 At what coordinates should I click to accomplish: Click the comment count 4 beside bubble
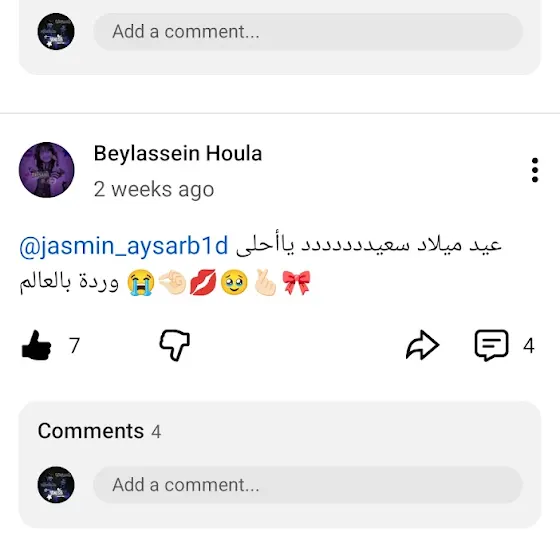pyautogui.click(x=529, y=345)
